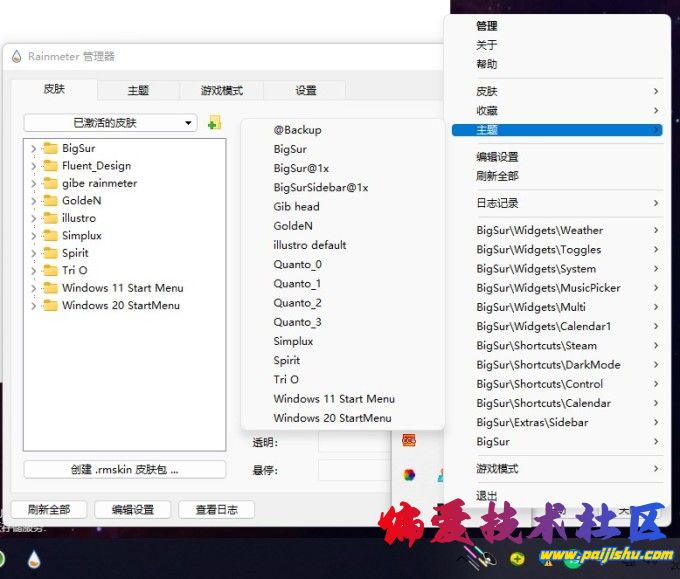Screen dimensions: 680x579
Task: Switch to the 游戏模式 tab
Action: (x=221, y=90)
